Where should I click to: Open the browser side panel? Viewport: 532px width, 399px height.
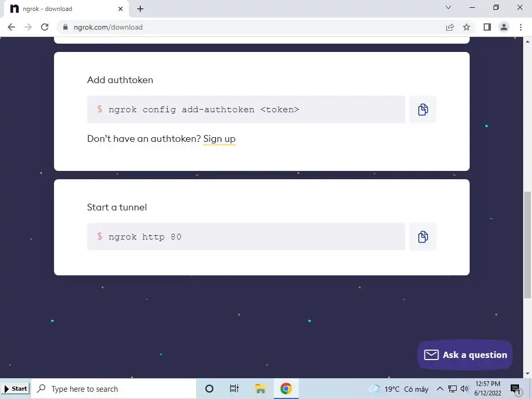click(487, 27)
